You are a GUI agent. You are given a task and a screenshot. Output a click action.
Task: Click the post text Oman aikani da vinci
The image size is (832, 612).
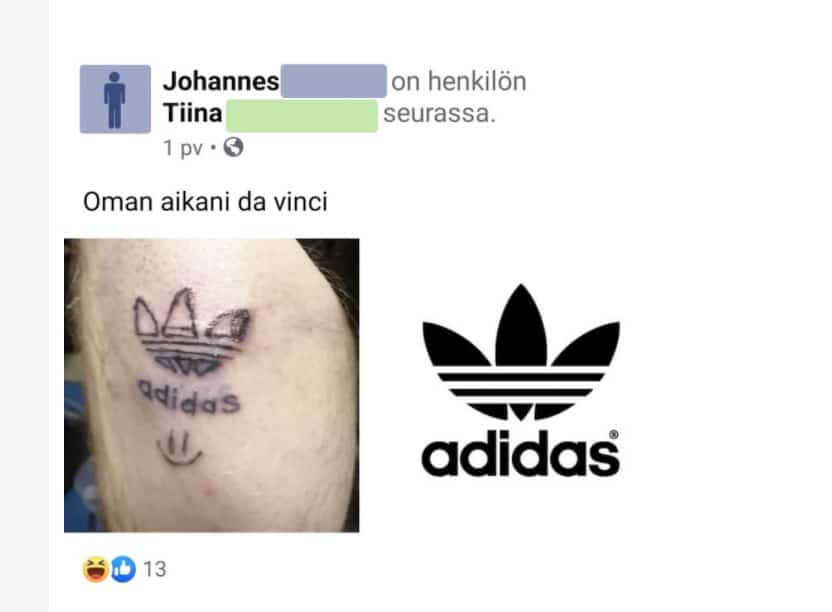click(x=205, y=202)
